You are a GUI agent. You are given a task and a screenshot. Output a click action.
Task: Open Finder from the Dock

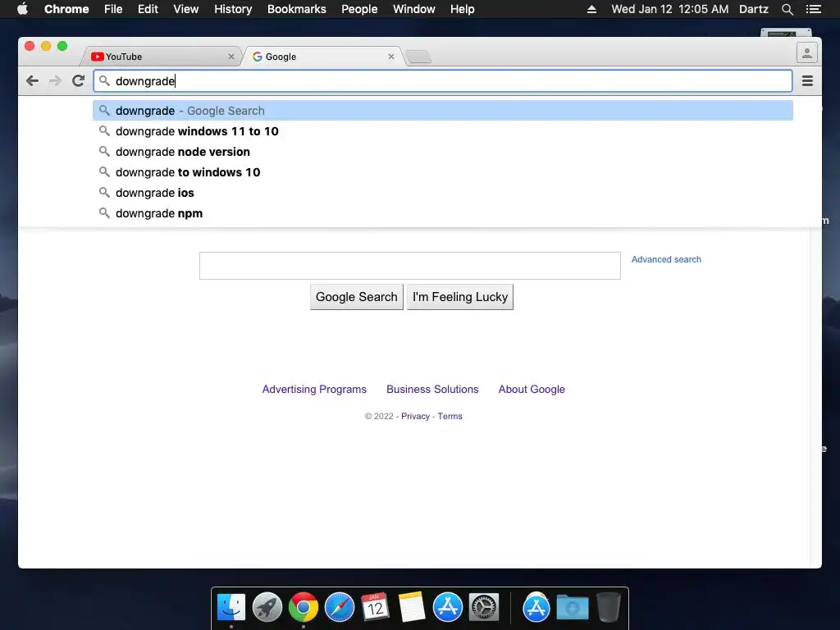tap(231, 607)
